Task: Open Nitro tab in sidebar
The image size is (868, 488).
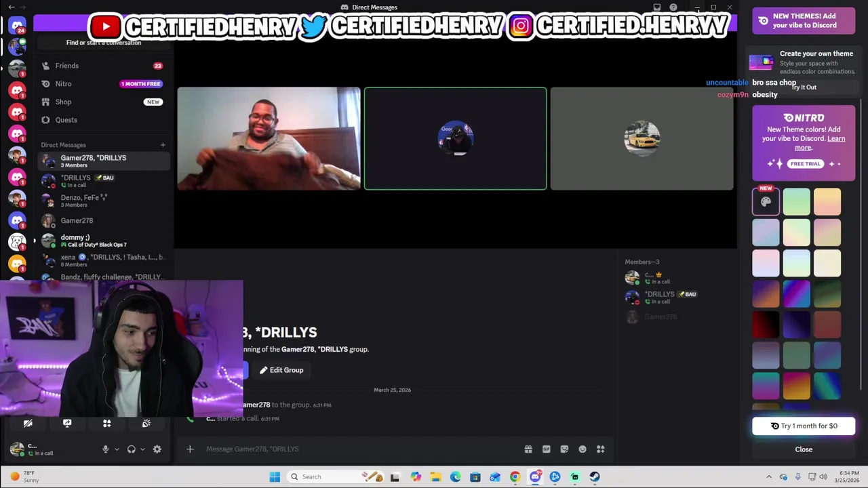Action: click(103, 83)
